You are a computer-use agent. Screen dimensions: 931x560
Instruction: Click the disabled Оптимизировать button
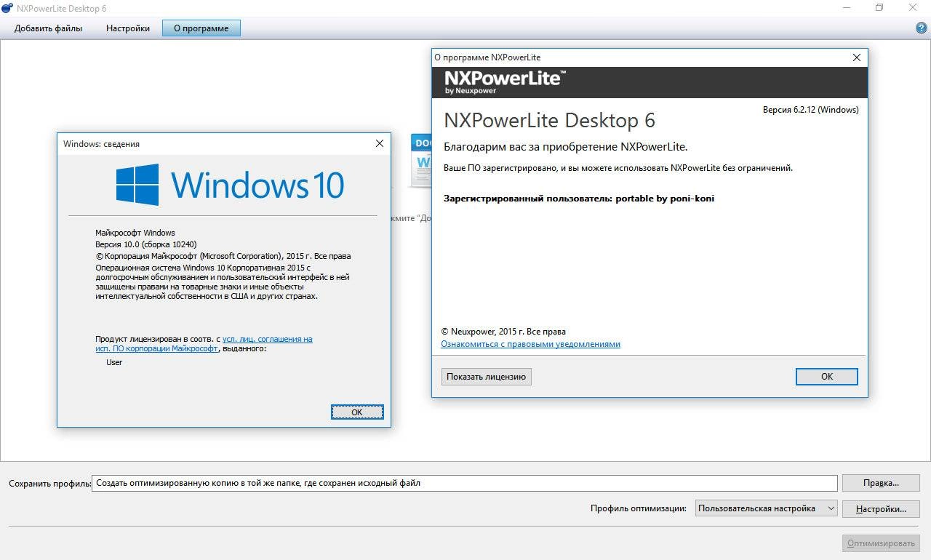click(881, 543)
